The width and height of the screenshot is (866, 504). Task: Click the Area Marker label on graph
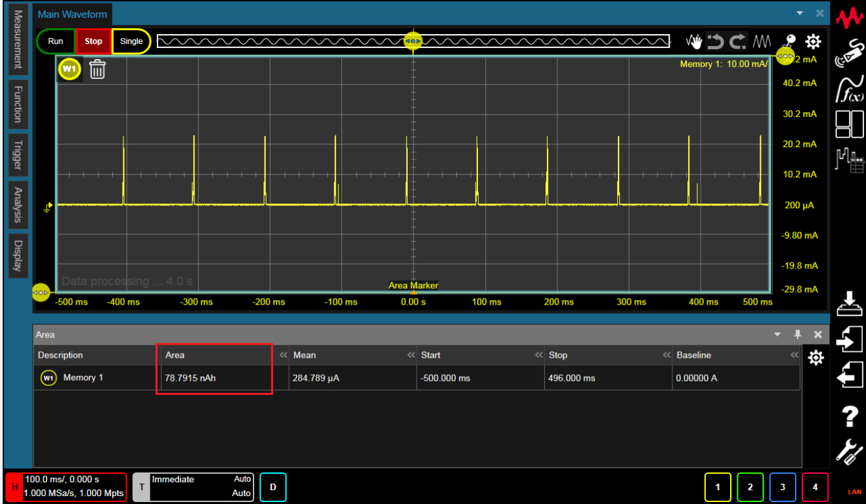(x=413, y=285)
